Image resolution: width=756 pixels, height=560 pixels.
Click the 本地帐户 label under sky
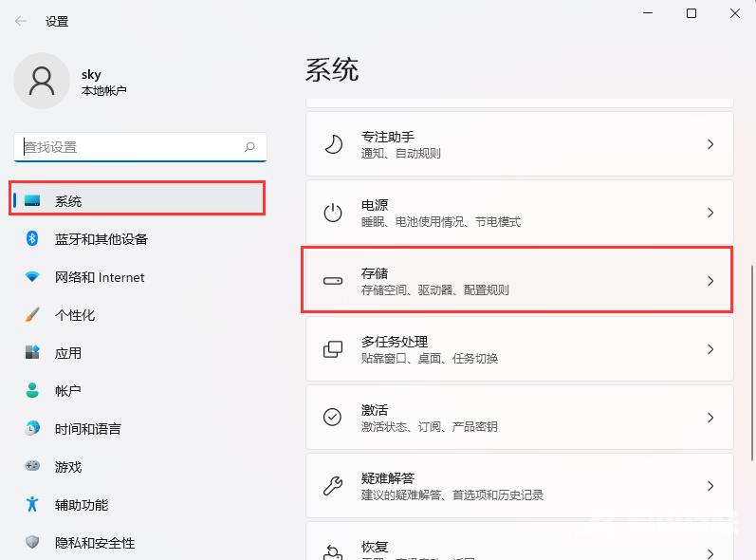click(104, 91)
